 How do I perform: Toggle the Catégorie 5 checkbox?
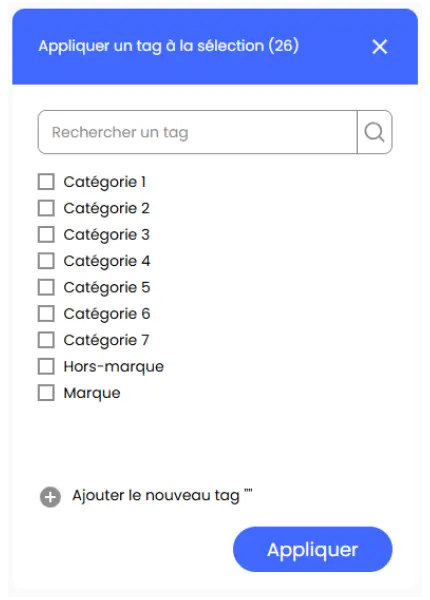point(46,287)
